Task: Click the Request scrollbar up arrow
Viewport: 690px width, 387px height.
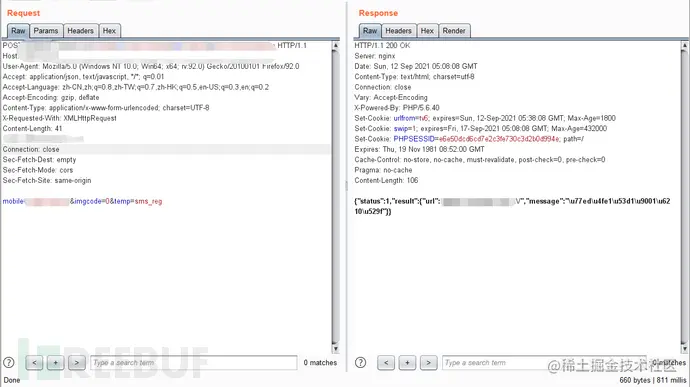Action: point(336,45)
